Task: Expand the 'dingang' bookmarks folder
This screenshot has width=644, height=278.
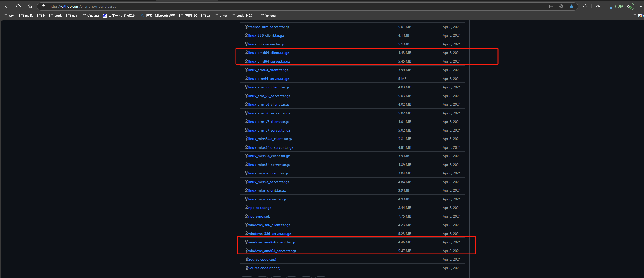Action: coord(90,16)
